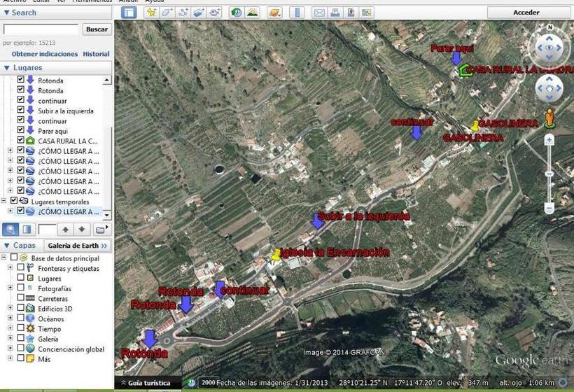574x392 pixels.
Task: Uncheck the CASA RURAL LA C... checkbox
Action: (x=21, y=140)
